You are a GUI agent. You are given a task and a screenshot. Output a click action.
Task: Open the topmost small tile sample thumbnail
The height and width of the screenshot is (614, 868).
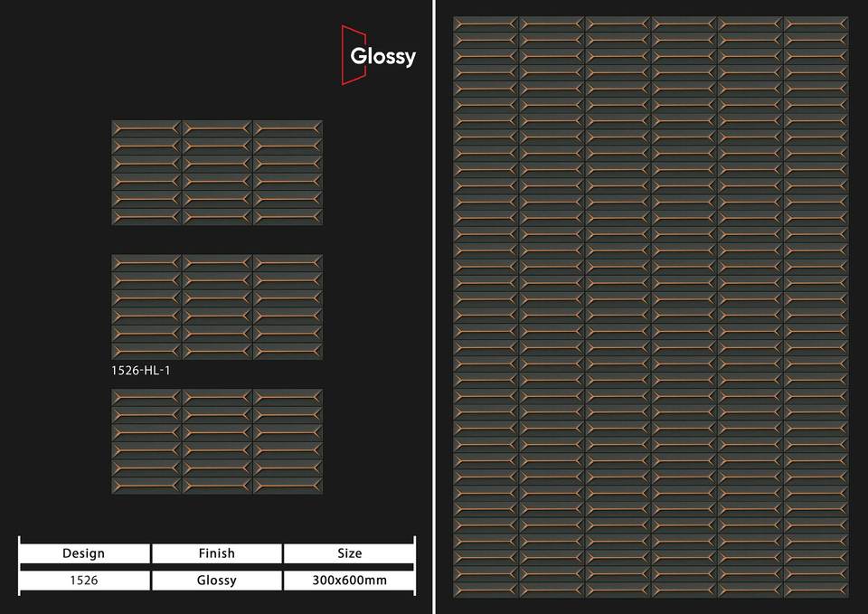pos(216,173)
